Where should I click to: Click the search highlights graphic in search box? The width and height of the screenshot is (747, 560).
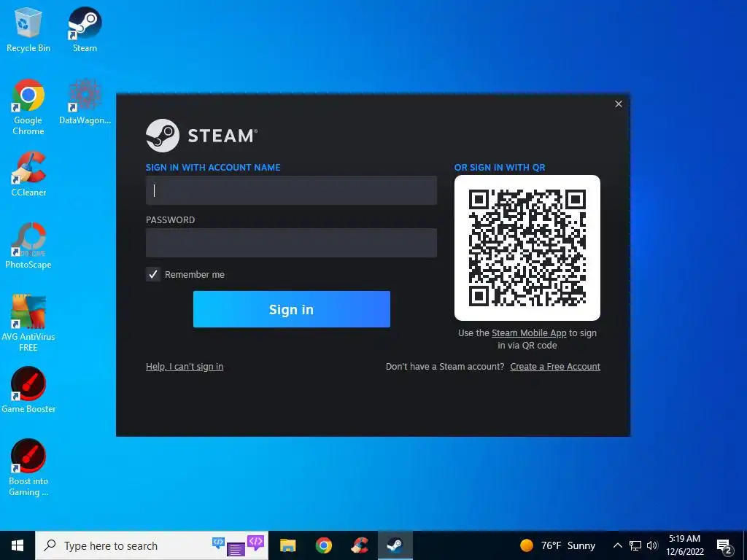pyautogui.click(x=239, y=545)
